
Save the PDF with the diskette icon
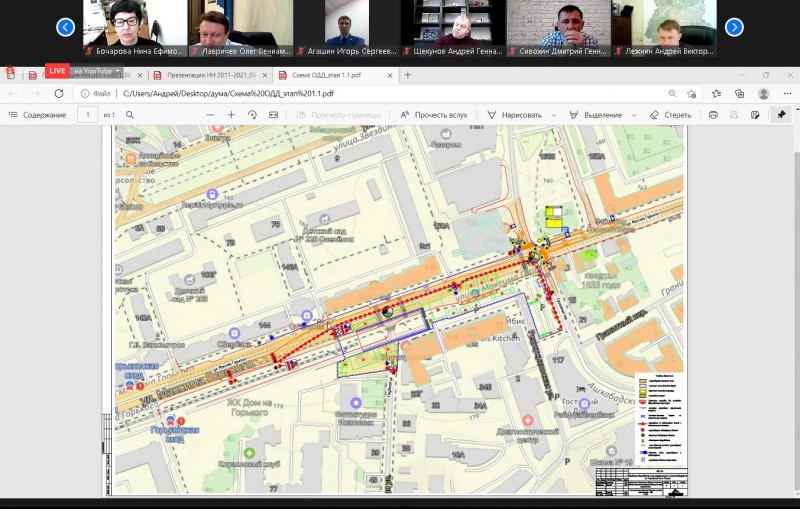pyautogui.click(x=734, y=115)
